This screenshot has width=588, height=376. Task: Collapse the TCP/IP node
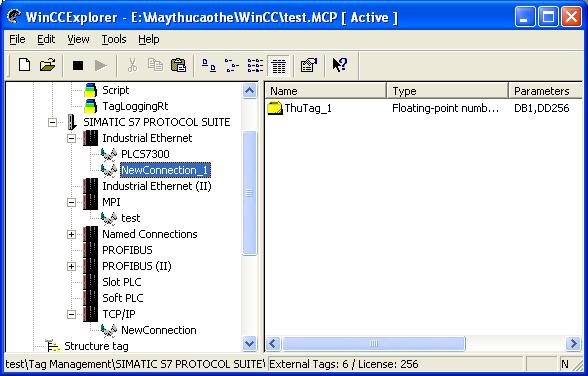point(71,314)
